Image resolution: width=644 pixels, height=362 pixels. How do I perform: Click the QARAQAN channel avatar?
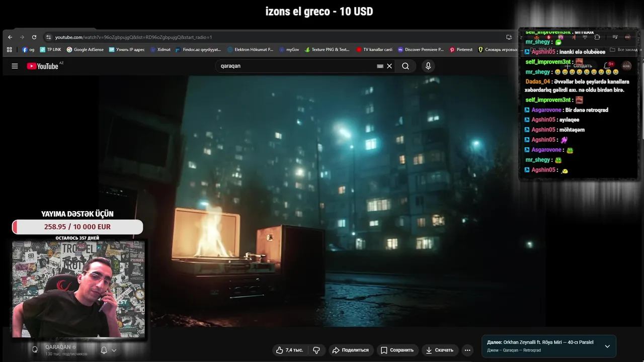[x=35, y=349]
